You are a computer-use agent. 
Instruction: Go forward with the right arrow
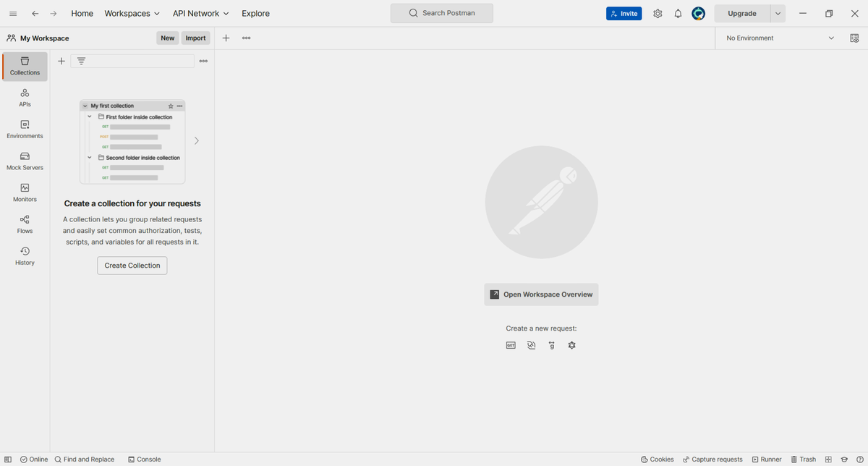click(x=54, y=13)
